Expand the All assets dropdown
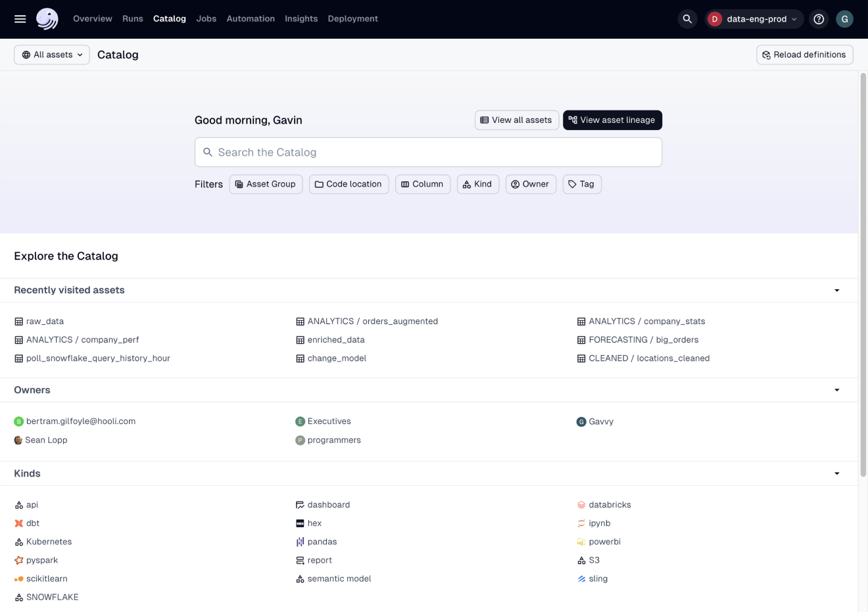The image size is (868, 612). 51,55
